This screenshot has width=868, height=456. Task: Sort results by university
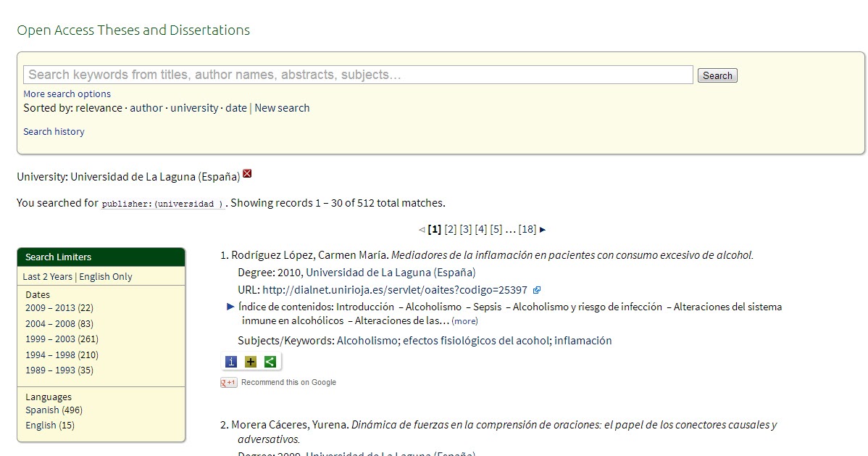click(x=194, y=108)
